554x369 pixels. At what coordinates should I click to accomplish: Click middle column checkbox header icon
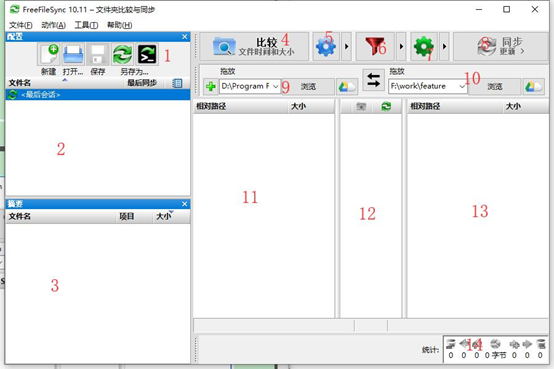pyautogui.click(x=361, y=106)
